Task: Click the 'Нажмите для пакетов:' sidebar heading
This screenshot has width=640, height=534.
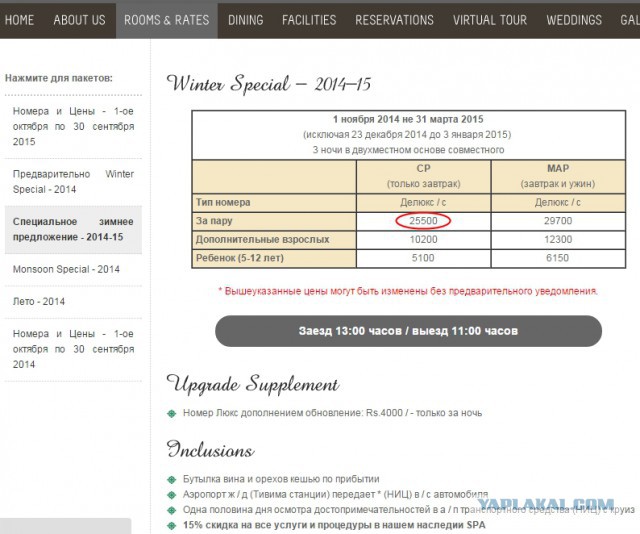Action: tap(59, 78)
